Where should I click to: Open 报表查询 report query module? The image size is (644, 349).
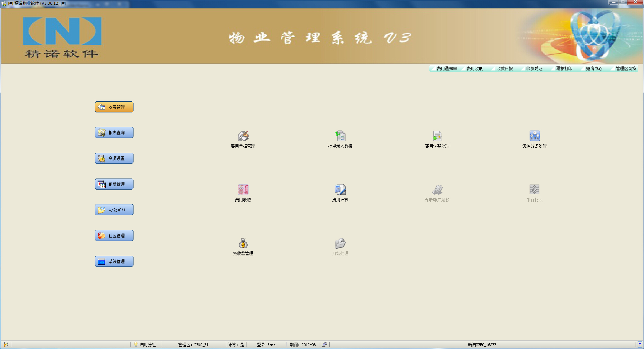pyautogui.click(x=114, y=133)
